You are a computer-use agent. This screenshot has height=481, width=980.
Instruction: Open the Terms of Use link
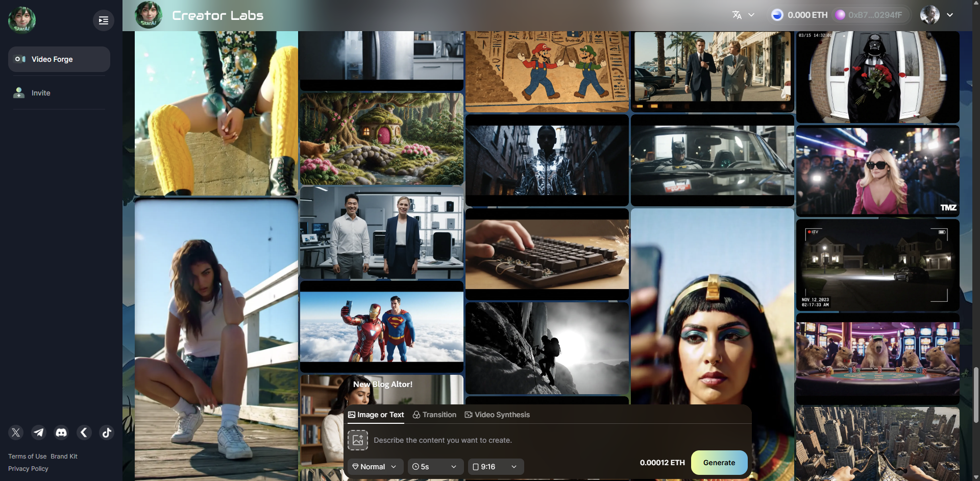(27, 456)
